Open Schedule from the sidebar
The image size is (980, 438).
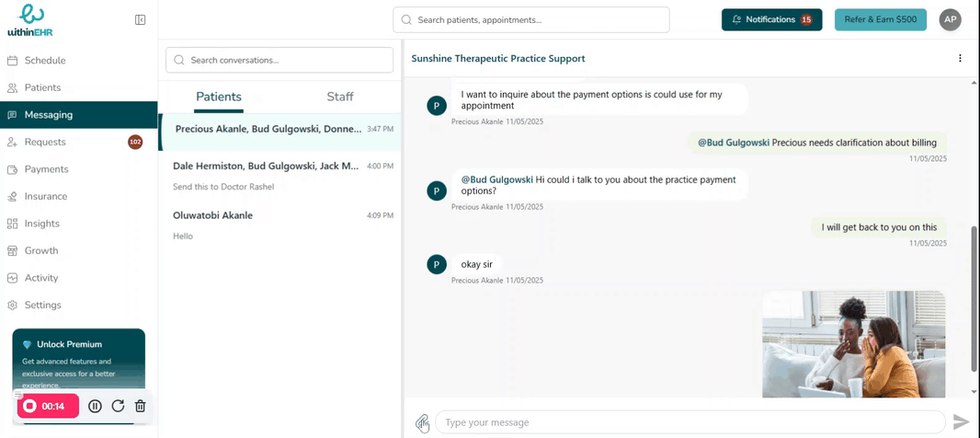point(44,61)
